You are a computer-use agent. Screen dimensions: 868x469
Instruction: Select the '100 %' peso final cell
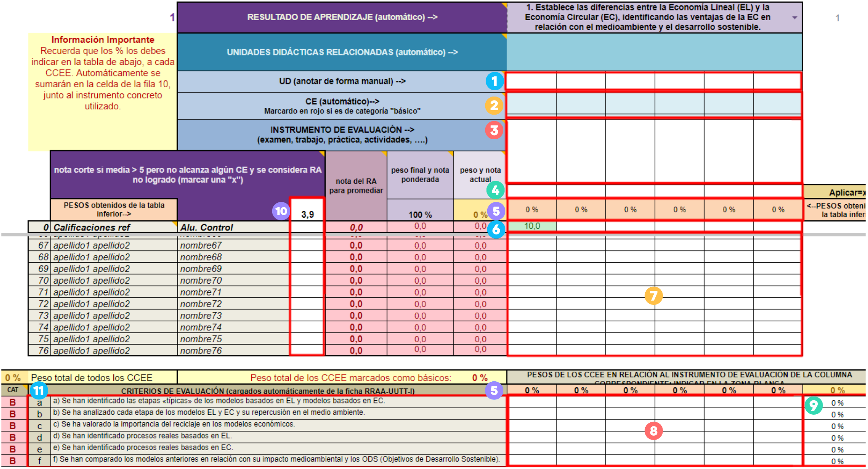[x=420, y=210]
